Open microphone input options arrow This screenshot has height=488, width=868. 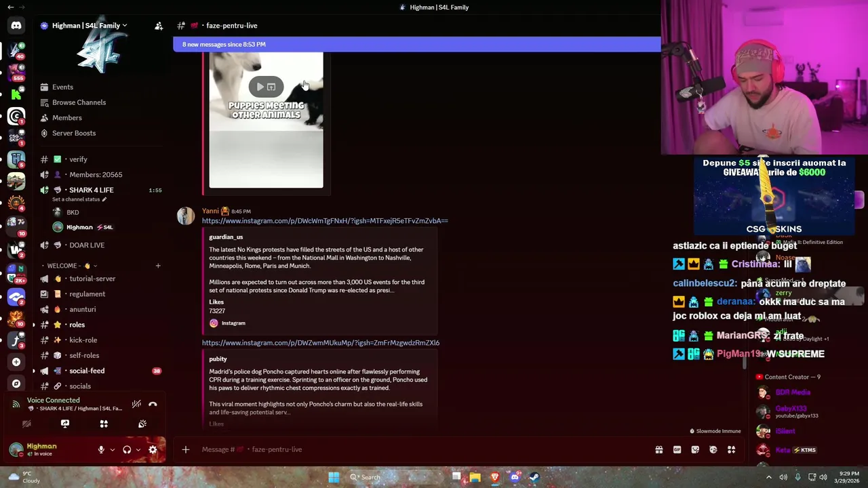click(x=112, y=449)
